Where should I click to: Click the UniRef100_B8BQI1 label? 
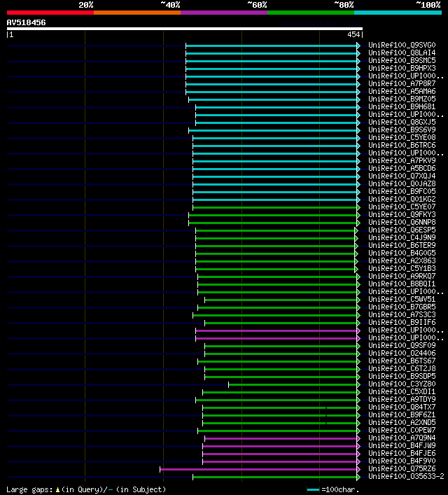(402, 284)
